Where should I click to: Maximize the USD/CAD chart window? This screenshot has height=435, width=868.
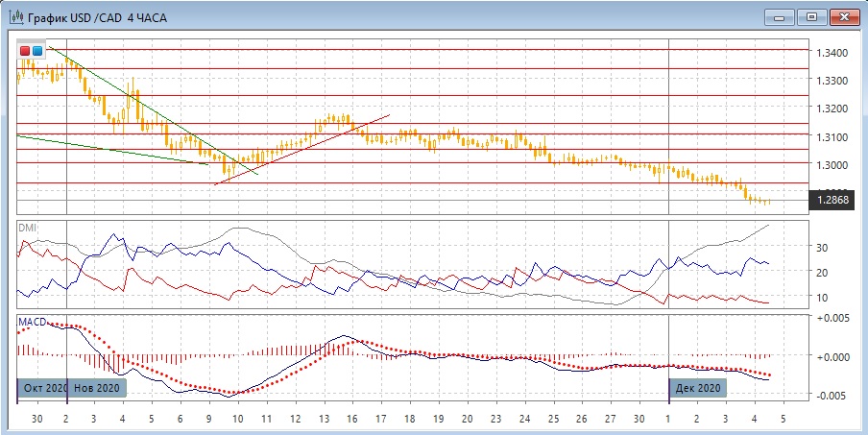[812, 16]
